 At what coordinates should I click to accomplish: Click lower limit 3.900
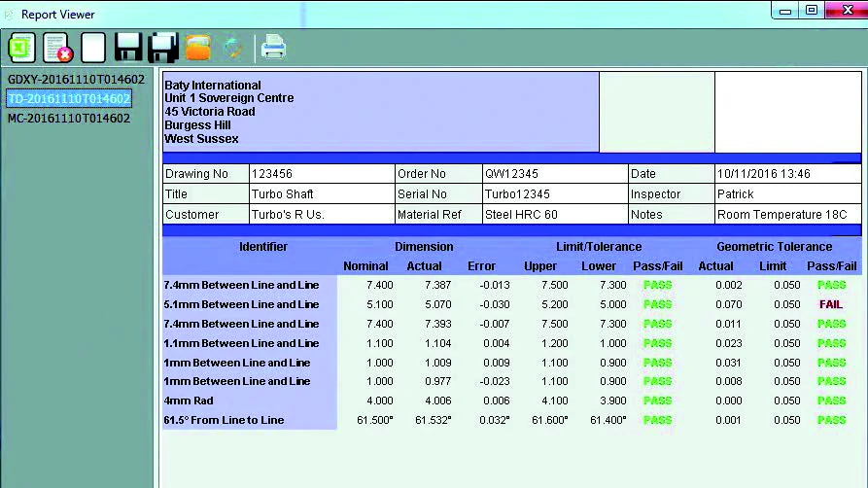[x=612, y=401]
